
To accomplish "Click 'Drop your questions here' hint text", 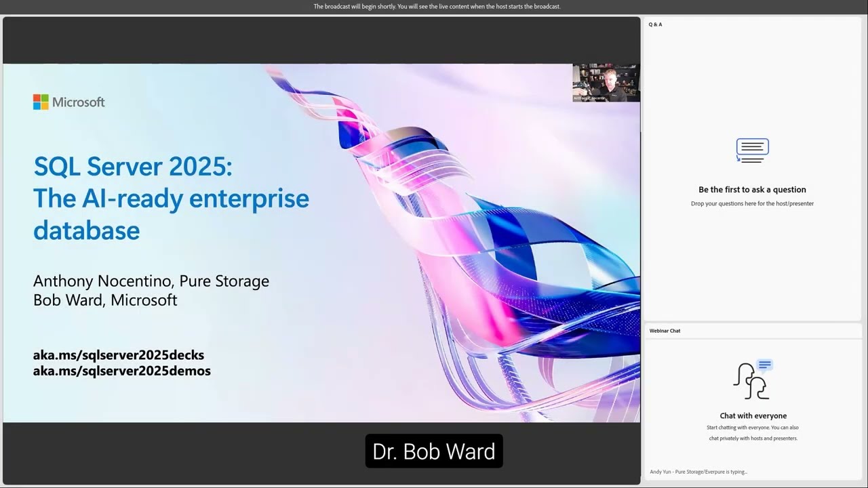I will pyautogui.click(x=752, y=203).
